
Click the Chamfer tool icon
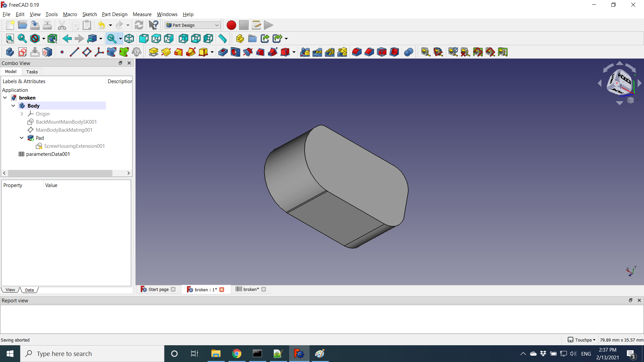coord(369,52)
